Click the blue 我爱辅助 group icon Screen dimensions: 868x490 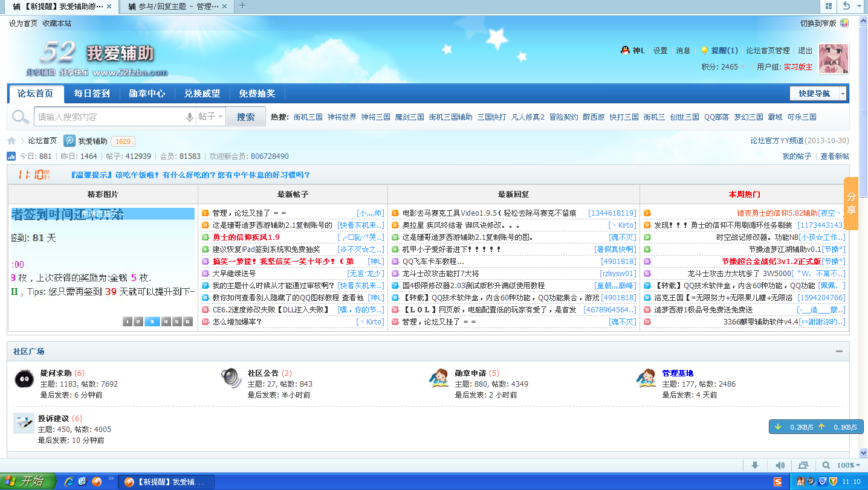pyautogui.click(x=70, y=141)
